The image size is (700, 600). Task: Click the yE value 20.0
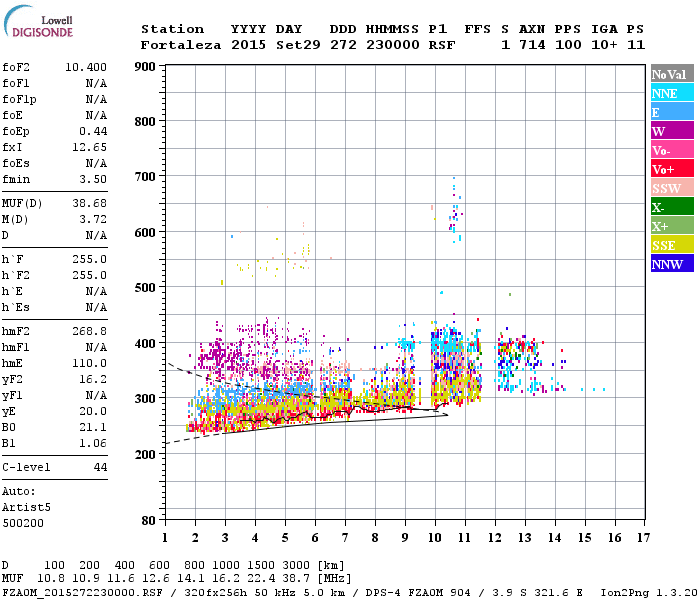coord(93,411)
